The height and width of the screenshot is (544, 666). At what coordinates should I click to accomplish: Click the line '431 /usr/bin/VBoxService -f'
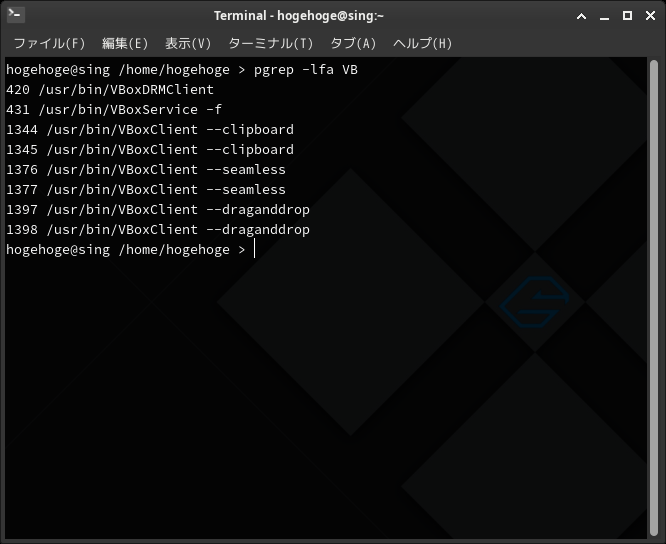tap(114, 110)
